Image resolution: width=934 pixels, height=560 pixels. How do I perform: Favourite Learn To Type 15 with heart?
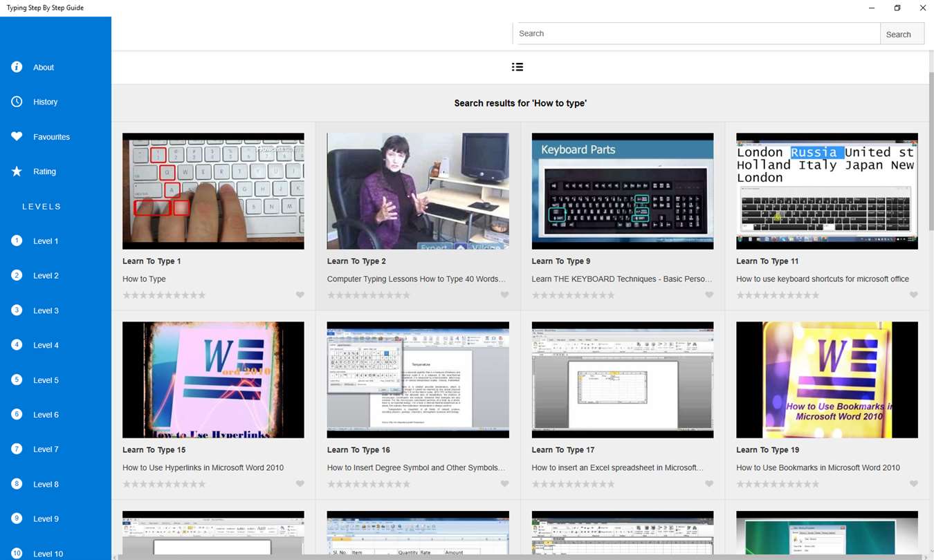tap(300, 484)
